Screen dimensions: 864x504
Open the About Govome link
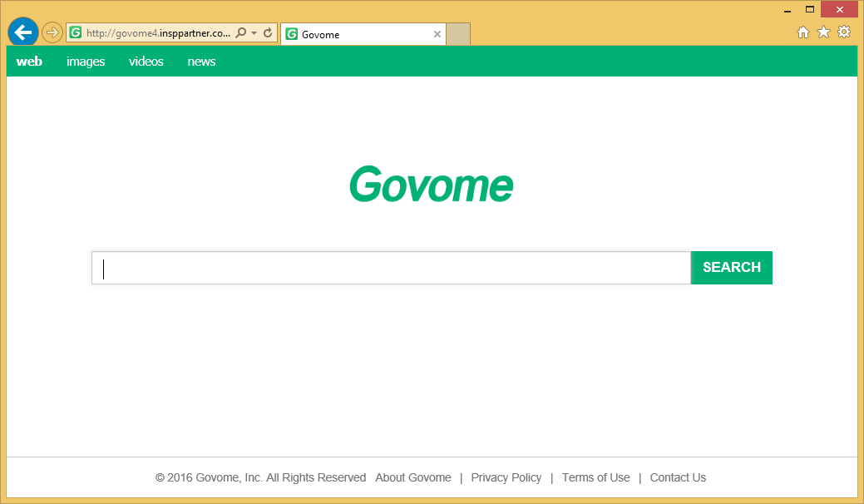point(412,477)
